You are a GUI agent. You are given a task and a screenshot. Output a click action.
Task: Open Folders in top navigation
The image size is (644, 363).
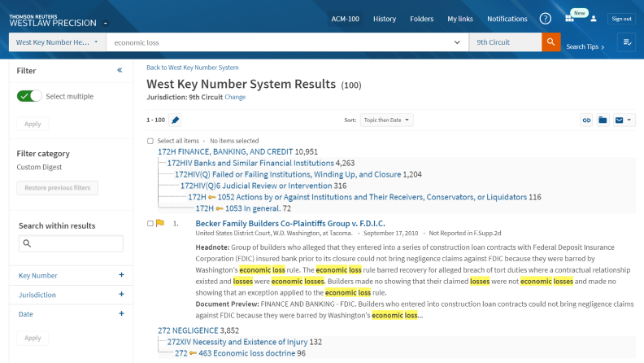coord(421,19)
